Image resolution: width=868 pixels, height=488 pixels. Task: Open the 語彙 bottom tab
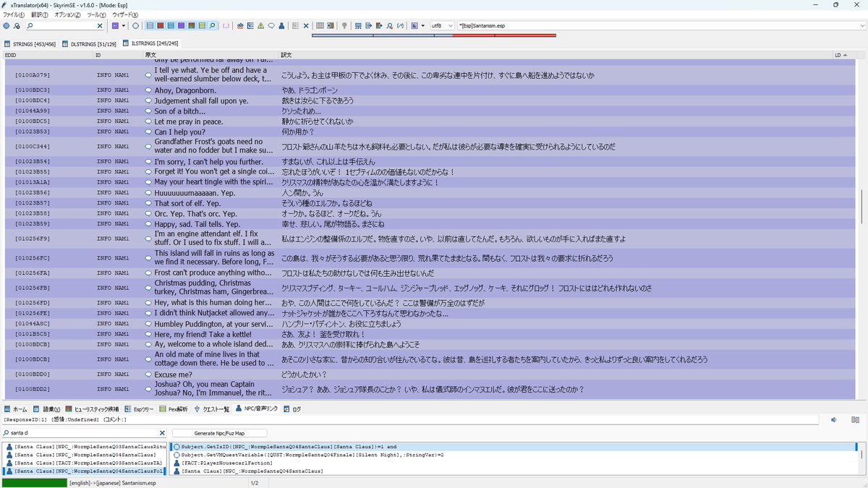click(x=48, y=408)
